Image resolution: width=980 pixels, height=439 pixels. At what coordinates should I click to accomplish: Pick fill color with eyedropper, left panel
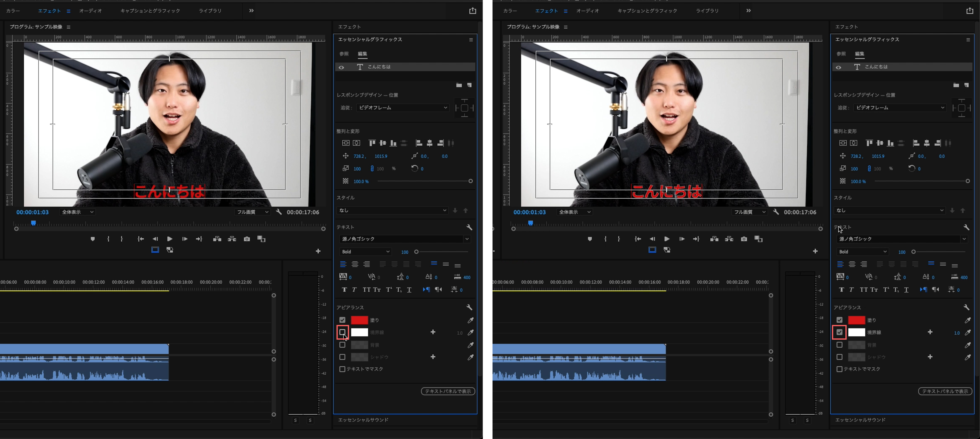471,320
